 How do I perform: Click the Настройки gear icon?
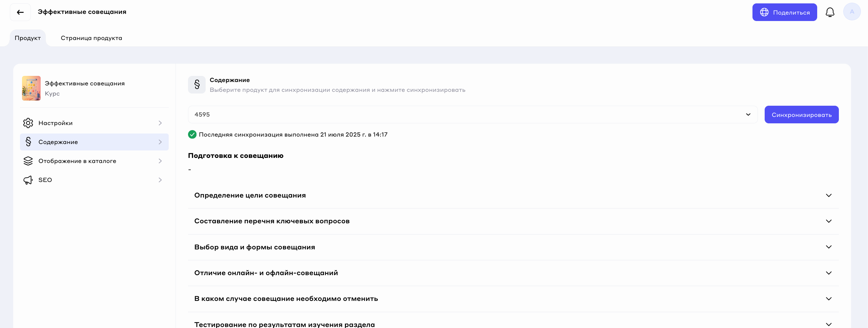pos(28,123)
